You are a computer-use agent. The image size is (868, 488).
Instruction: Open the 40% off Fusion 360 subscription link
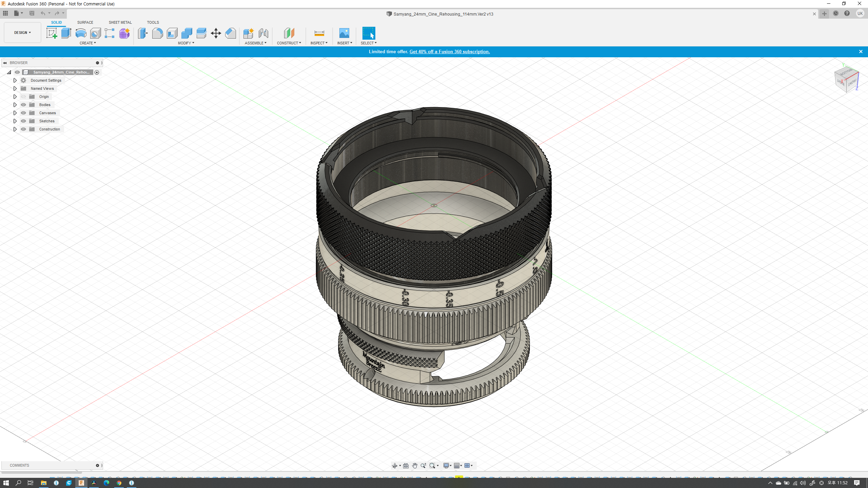click(450, 52)
